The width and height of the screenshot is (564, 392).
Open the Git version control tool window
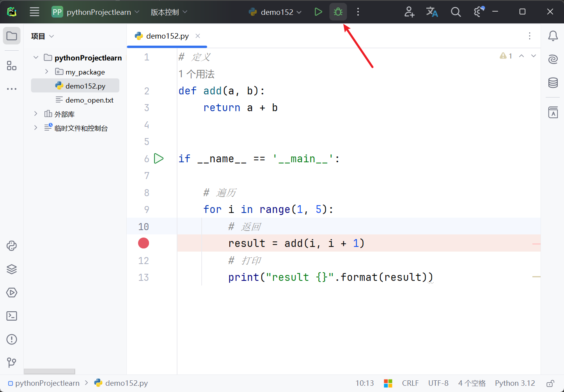coord(12,363)
